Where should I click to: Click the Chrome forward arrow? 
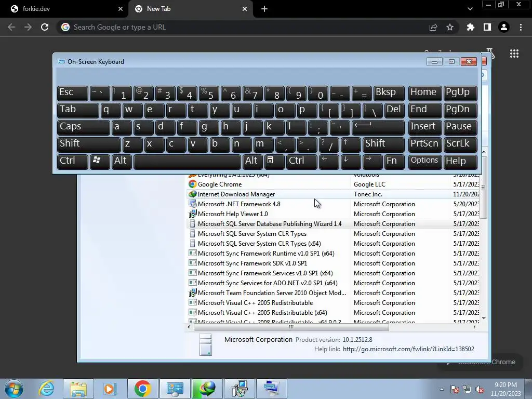pos(28,27)
